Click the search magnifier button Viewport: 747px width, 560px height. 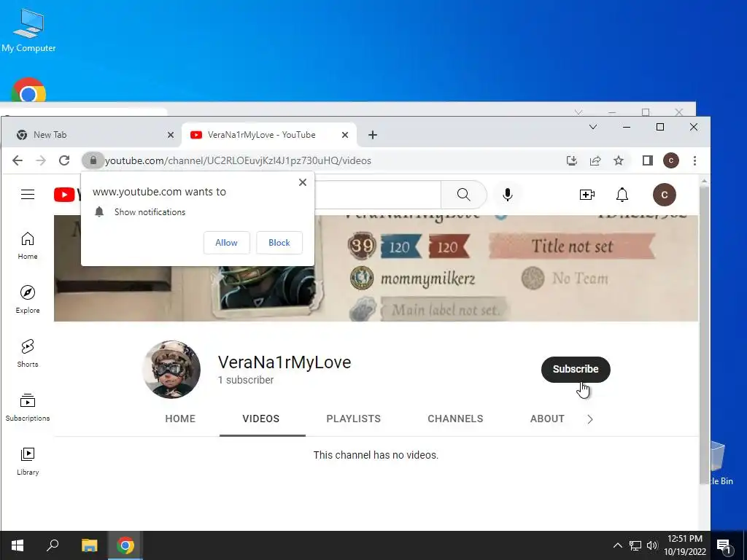point(463,194)
